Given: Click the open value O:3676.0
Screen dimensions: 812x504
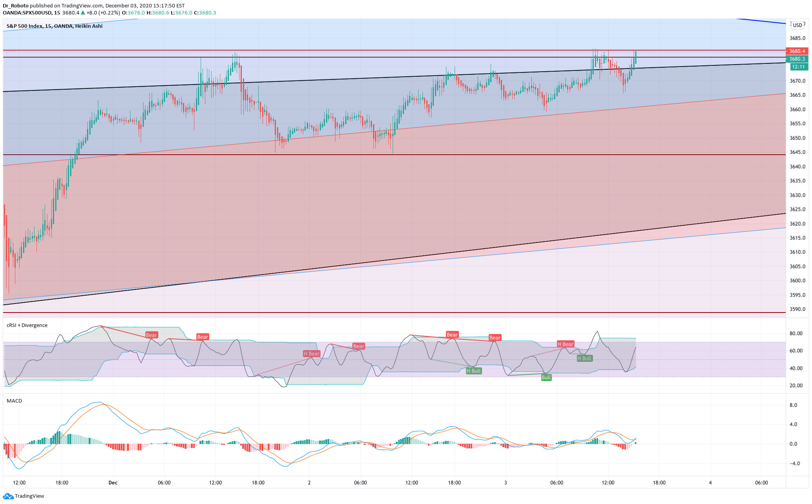Looking at the screenshot, I should [133, 13].
